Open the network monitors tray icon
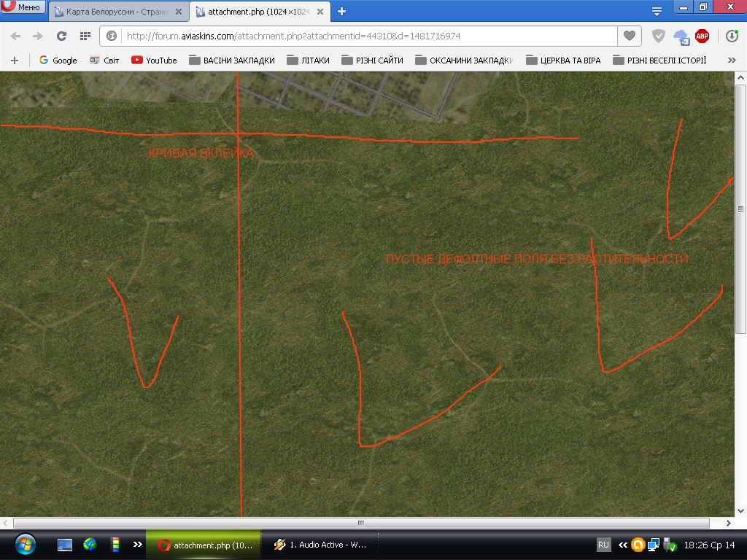747x560 pixels. (654, 544)
